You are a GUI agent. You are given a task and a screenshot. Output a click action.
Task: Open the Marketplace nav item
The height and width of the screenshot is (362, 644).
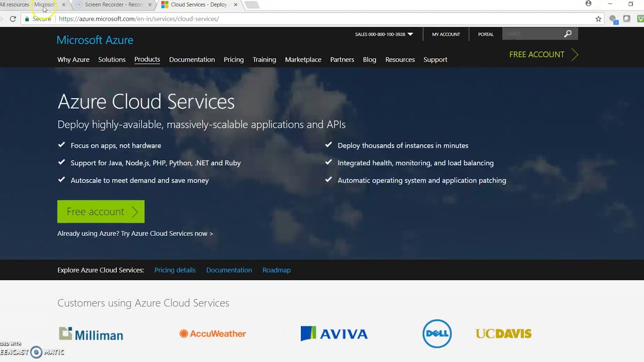point(303,59)
